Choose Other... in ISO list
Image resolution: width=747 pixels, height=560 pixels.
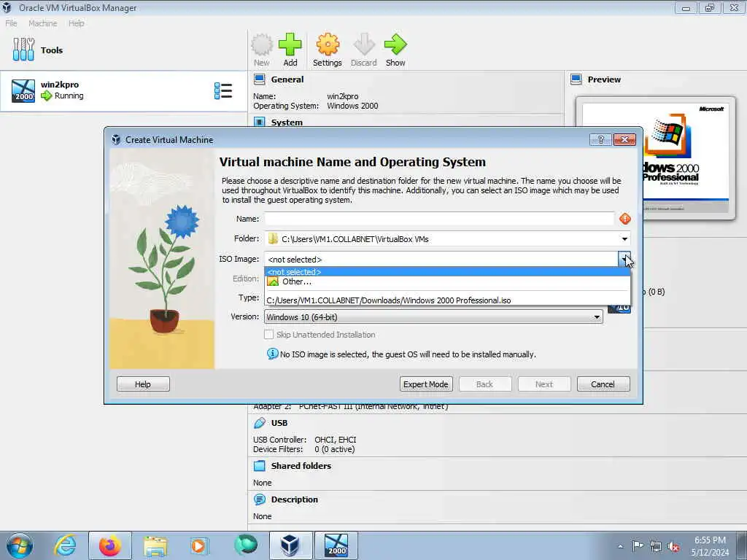(x=447, y=281)
